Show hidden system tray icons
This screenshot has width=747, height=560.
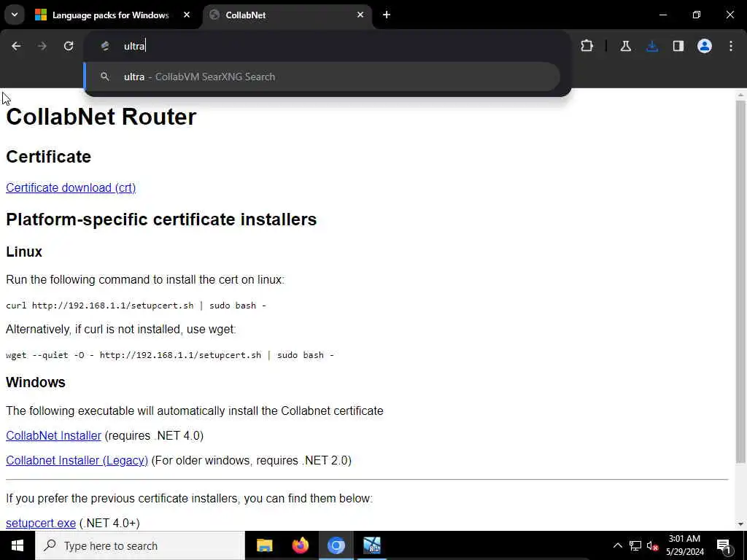pos(617,545)
